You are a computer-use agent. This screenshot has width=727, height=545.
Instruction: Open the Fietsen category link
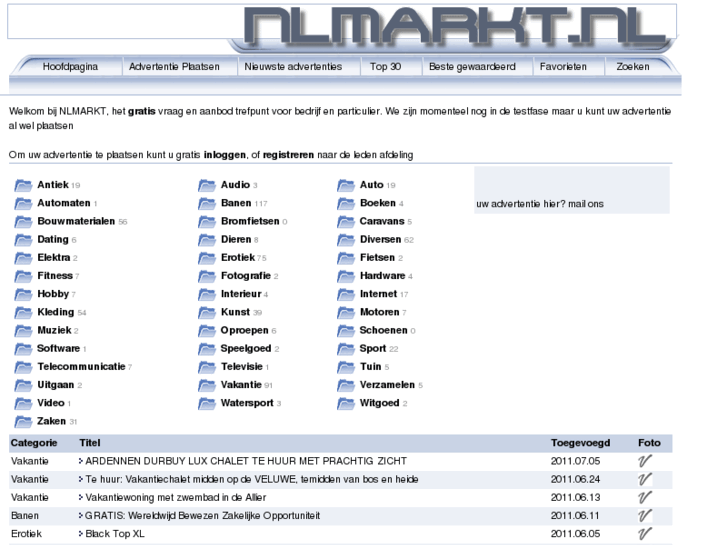tap(377, 258)
